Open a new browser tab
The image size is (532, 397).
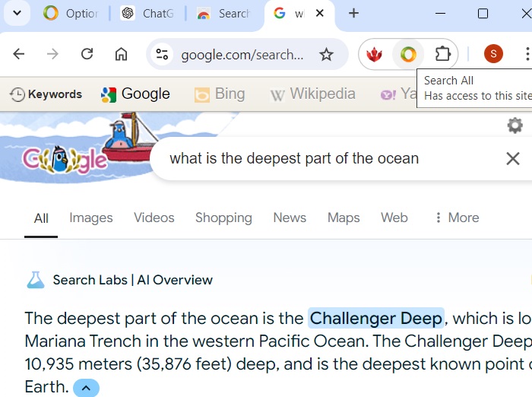pyautogui.click(x=353, y=13)
